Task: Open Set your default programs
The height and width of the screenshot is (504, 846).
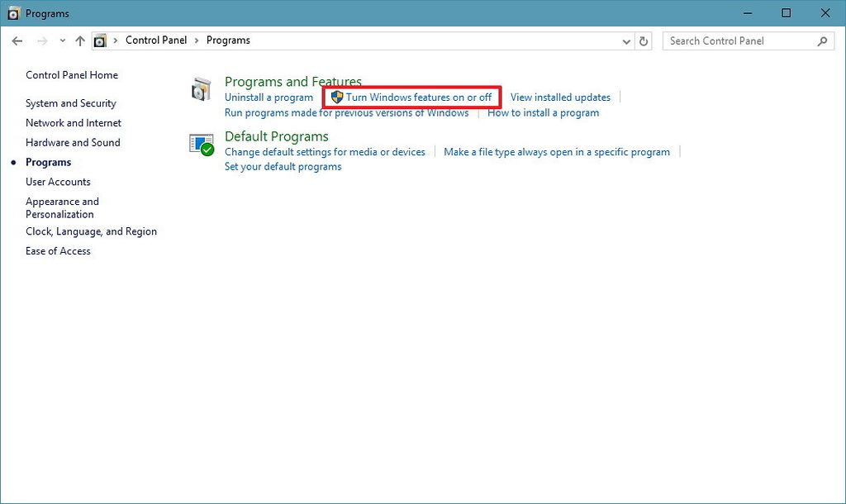Action: coord(282,166)
